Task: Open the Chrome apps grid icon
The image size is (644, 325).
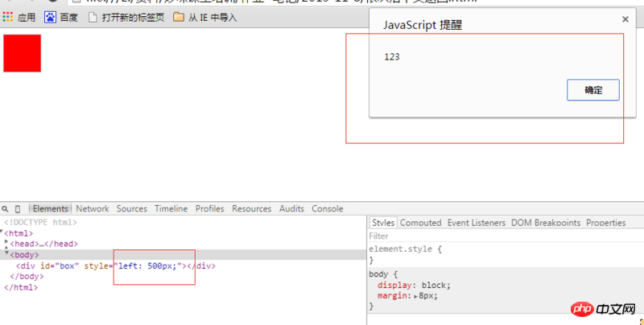Action: click(8, 17)
